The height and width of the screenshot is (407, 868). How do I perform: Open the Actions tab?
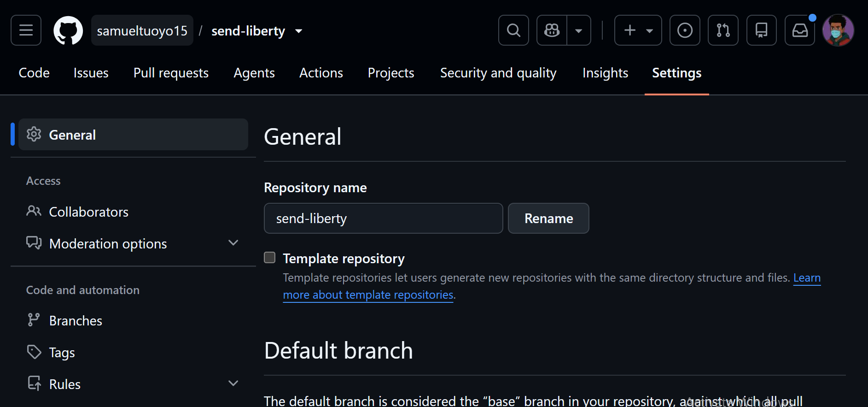pyautogui.click(x=321, y=73)
